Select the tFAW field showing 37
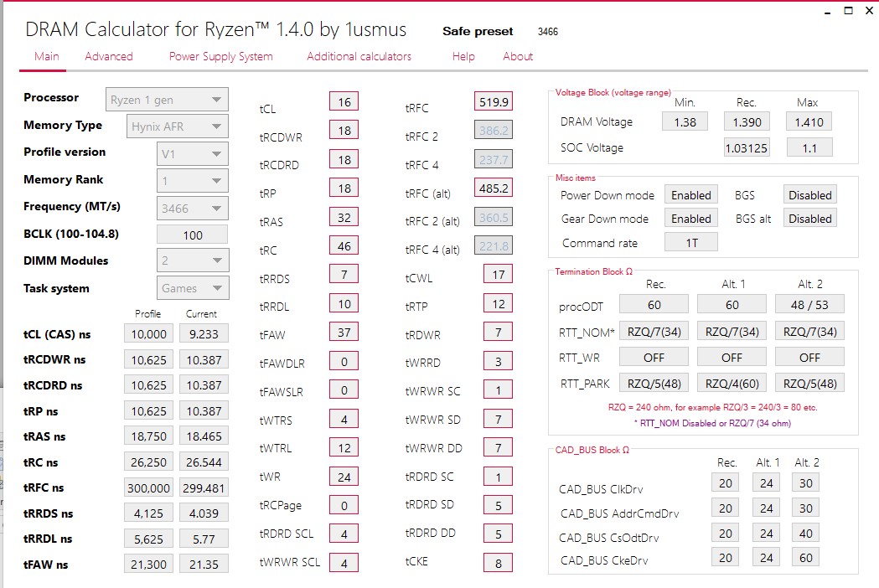This screenshot has height=588, width=879. 344,333
